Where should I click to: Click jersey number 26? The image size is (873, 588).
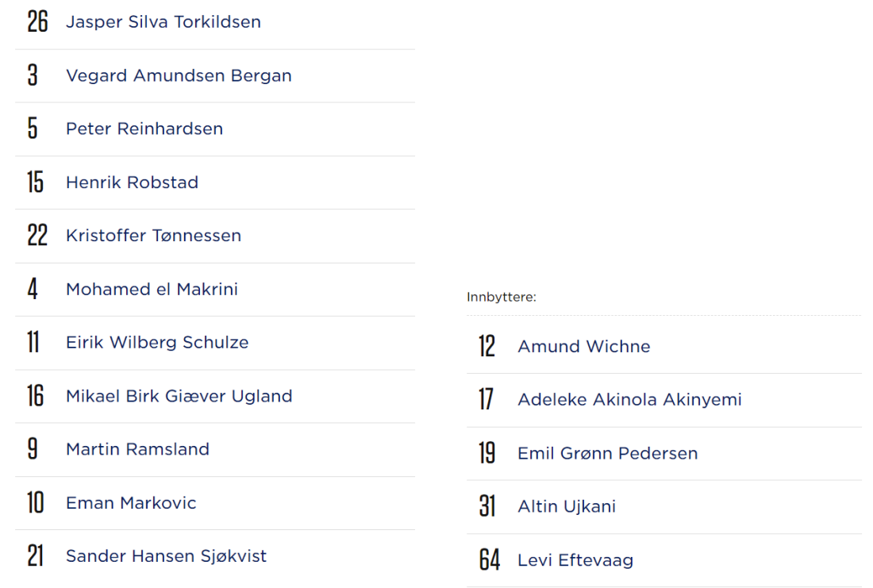click(x=37, y=22)
